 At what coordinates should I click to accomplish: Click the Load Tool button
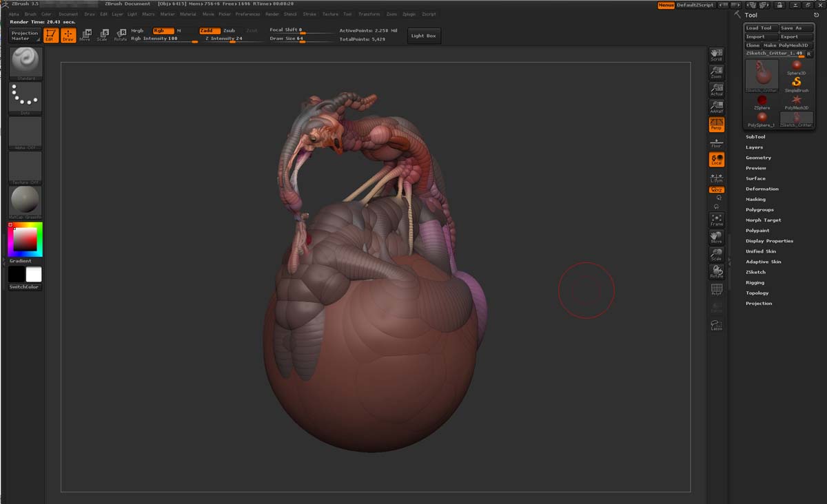click(761, 28)
